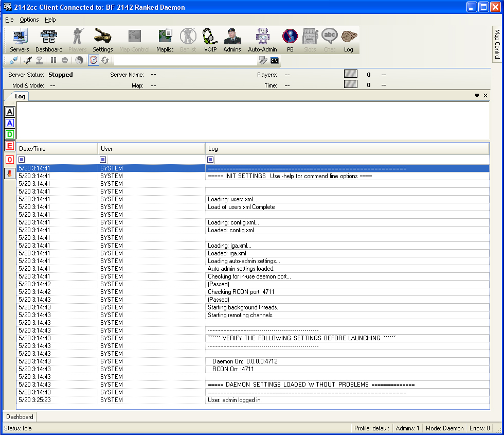Image resolution: width=504 pixels, height=435 pixels.
Task: Select the Dashboard bottom tab
Action: click(x=20, y=417)
